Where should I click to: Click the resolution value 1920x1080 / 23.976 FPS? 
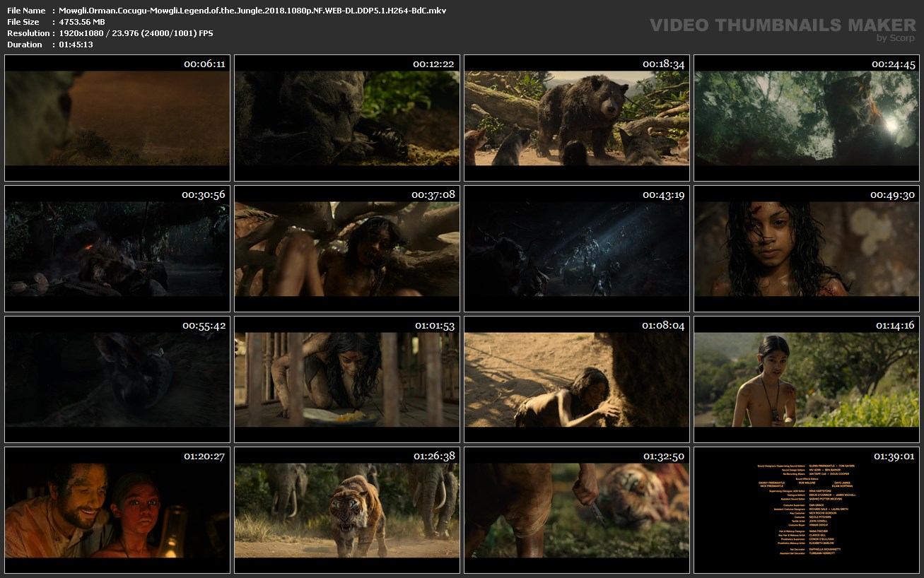tap(136, 33)
